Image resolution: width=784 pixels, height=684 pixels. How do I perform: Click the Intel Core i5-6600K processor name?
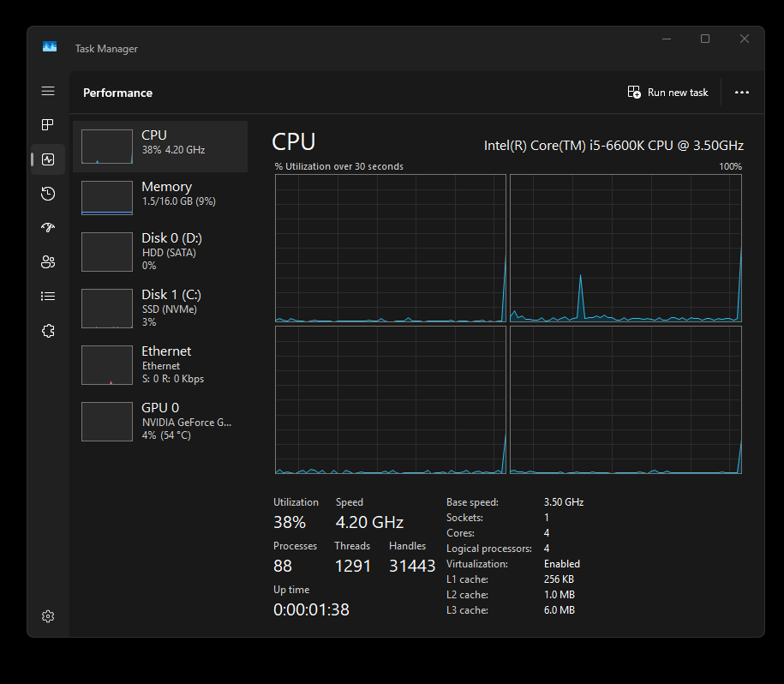(x=613, y=146)
